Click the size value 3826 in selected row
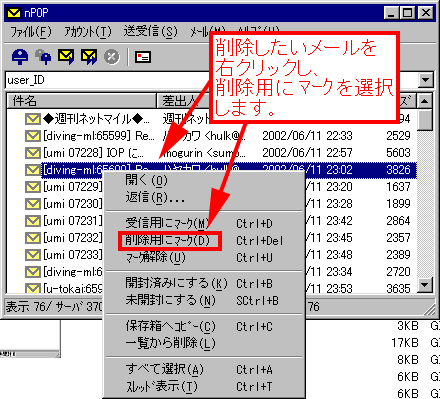The image size is (440, 399). (398, 170)
